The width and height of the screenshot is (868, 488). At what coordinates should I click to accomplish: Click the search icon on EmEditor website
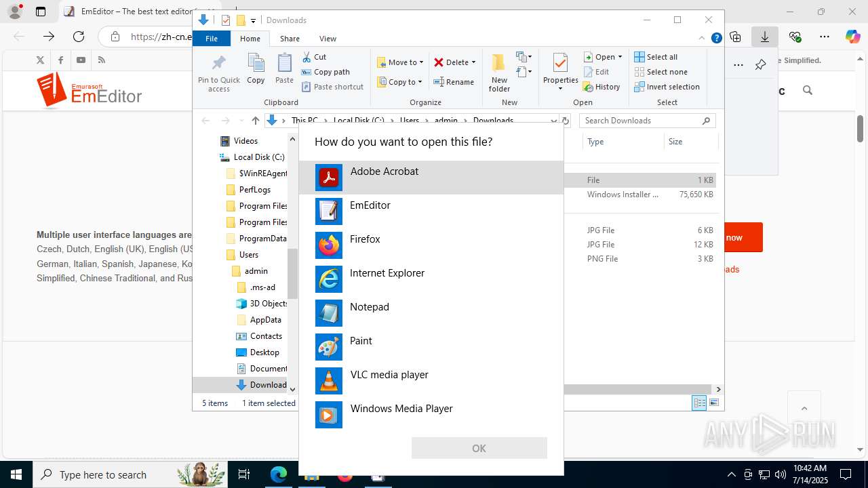[x=807, y=90]
